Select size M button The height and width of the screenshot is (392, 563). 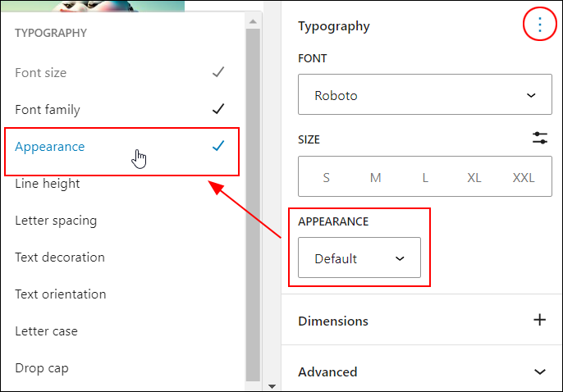coord(375,177)
